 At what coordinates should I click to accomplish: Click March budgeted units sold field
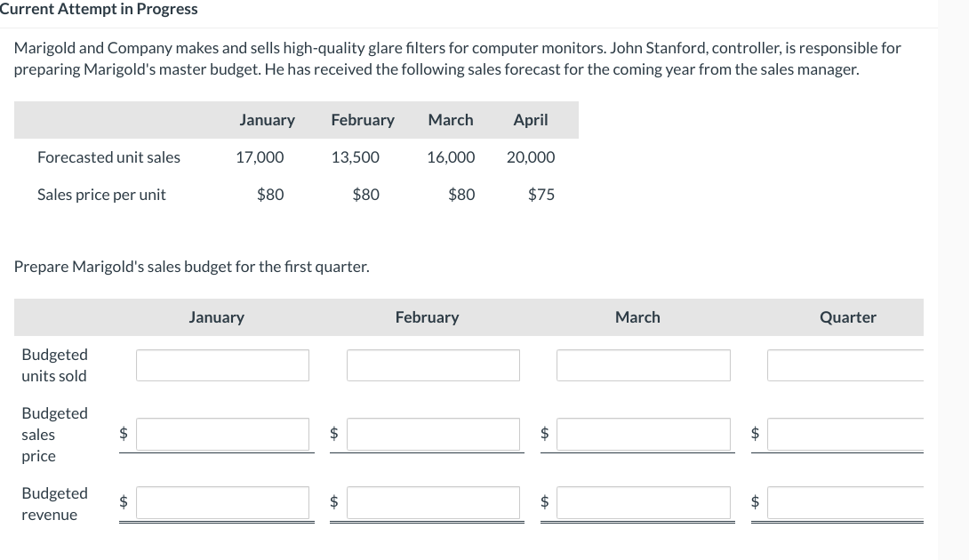tap(643, 365)
